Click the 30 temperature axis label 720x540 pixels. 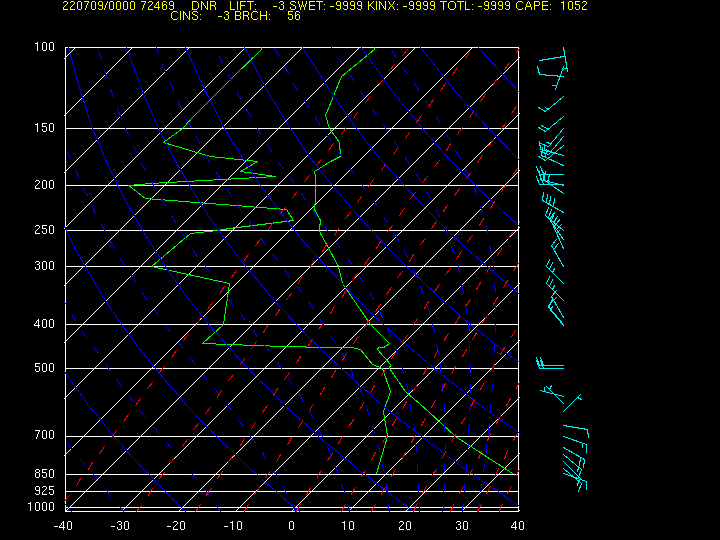[462, 526]
